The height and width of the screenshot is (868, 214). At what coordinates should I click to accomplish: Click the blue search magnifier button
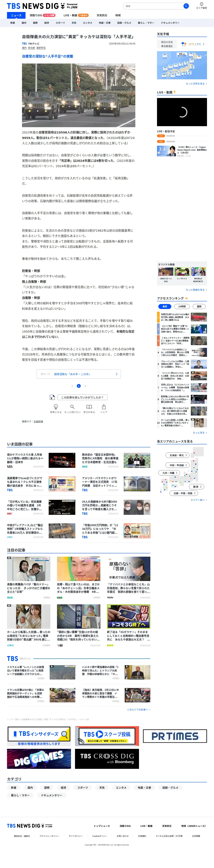coord(186,6)
